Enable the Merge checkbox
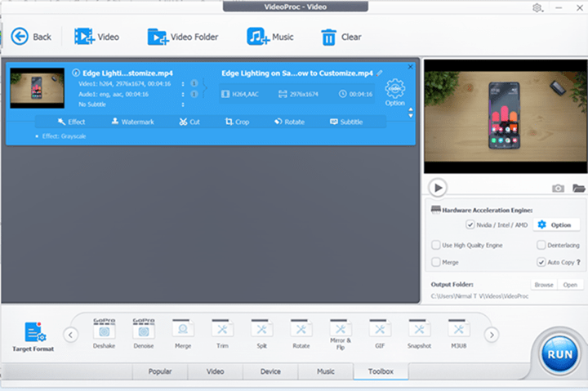 (436, 262)
